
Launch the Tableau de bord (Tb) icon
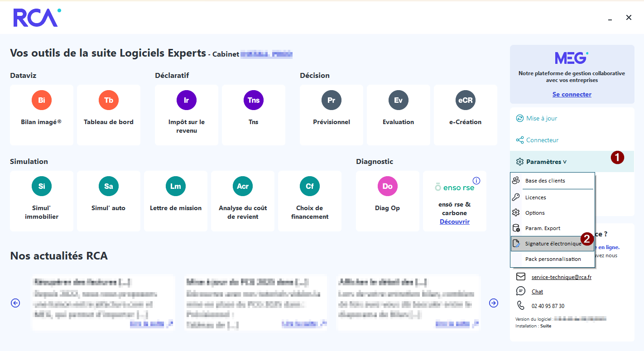coord(109,100)
